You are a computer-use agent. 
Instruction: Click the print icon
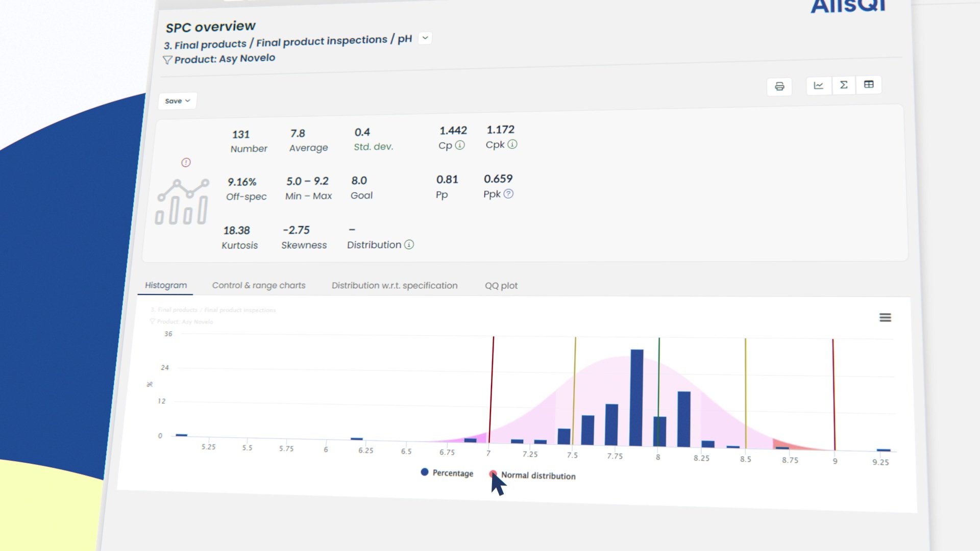coord(779,86)
